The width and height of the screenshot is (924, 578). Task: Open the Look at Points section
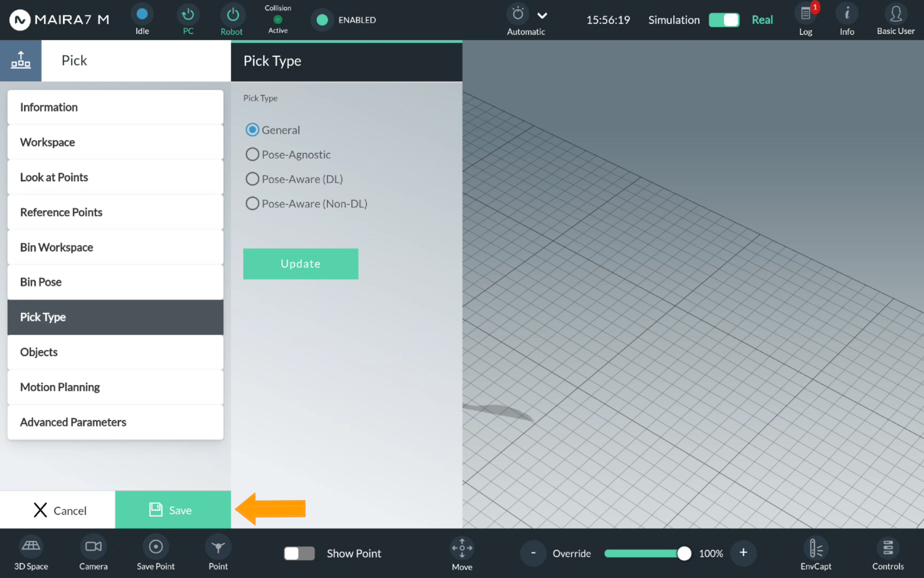pyautogui.click(x=115, y=177)
